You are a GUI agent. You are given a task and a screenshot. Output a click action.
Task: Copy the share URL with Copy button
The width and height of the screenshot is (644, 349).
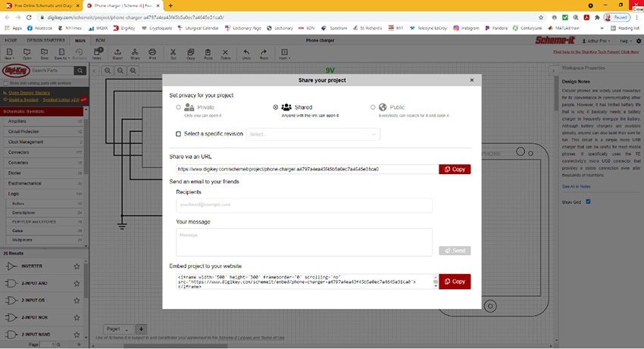click(x=455, y=169)
